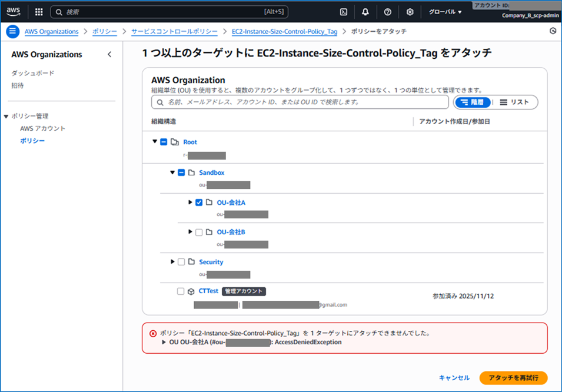Uncheck the OU-会社A checkbox
562x392 pixels.
click(x=199, y=202)
